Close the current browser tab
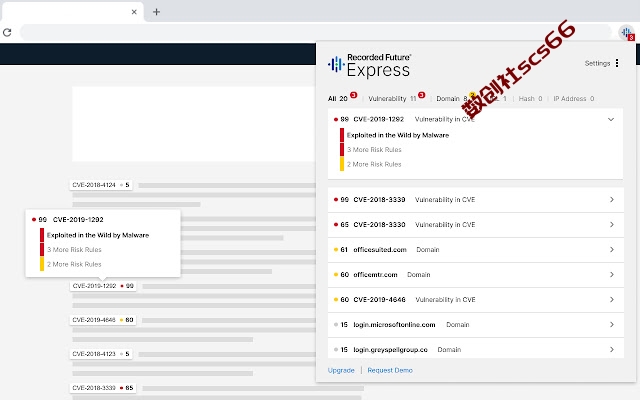 pyautogui.click(x=134, y=12)
